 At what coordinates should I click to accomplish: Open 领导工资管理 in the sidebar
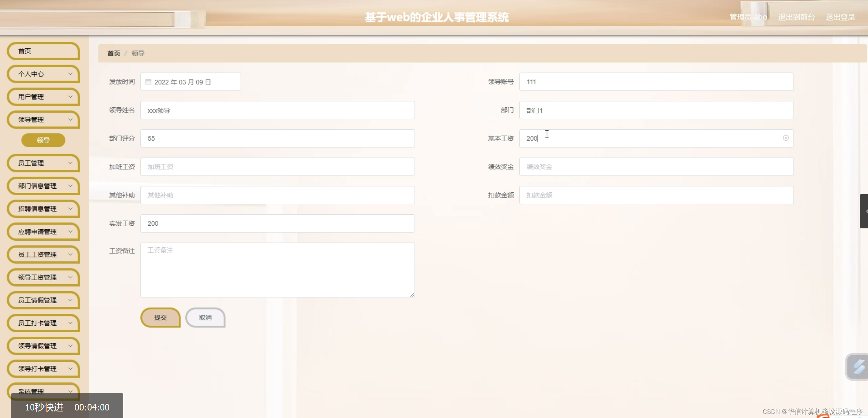(43, 277)
